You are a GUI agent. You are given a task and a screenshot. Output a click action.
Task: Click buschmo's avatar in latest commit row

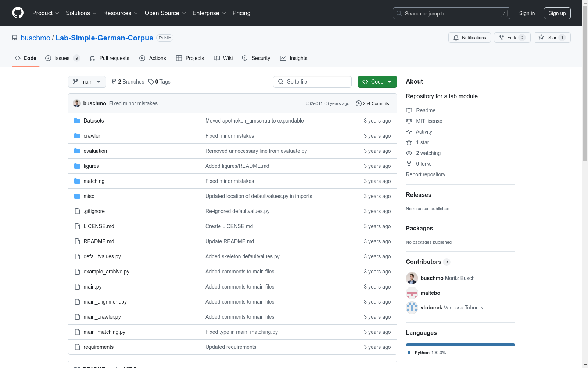tap(77, 103)
